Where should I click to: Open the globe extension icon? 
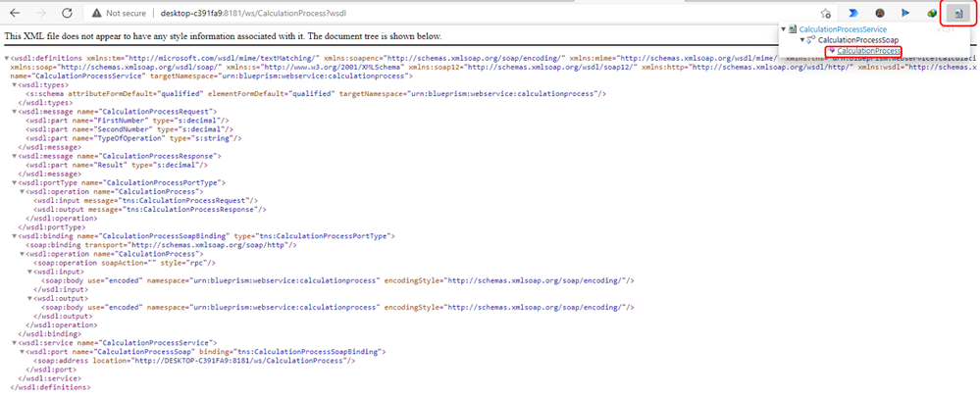point(932,13)
